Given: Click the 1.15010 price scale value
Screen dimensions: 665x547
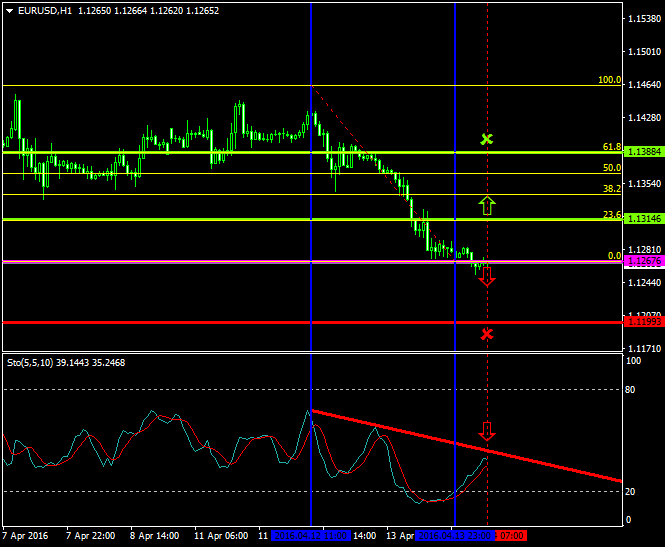Looking at the screenshot, I should (x=644, y=52).
